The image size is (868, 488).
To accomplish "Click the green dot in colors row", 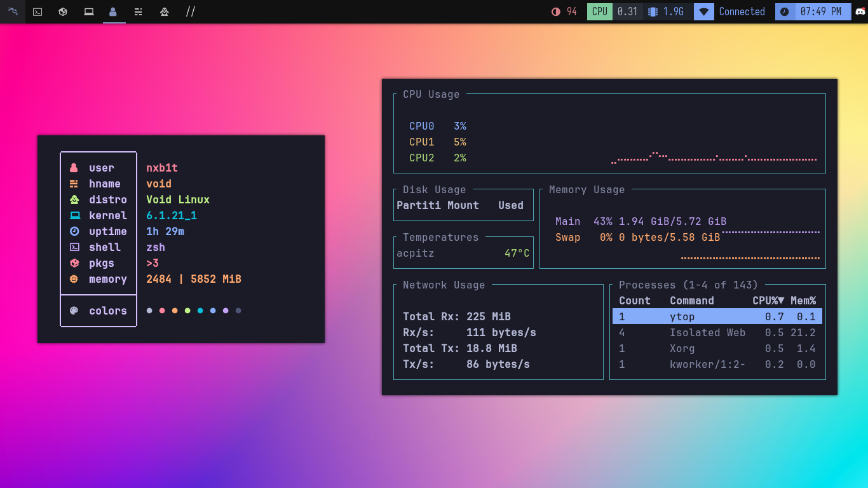I will click(x=187, y=311).
